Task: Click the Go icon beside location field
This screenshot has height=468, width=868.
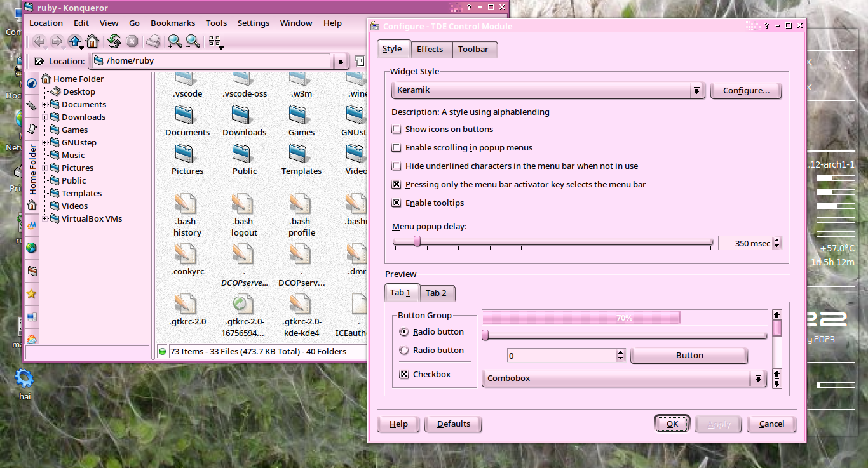Action: point(359,61)
